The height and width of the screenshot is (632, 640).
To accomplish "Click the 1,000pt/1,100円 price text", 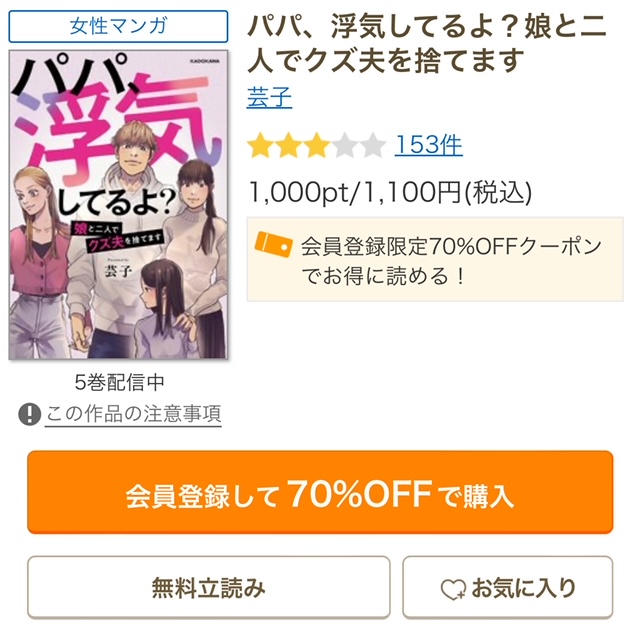I will (x=391, y=192).
